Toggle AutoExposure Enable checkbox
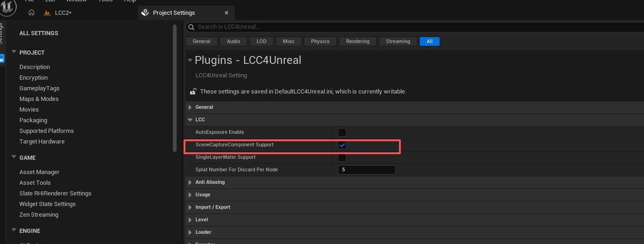 pos(342,132)
